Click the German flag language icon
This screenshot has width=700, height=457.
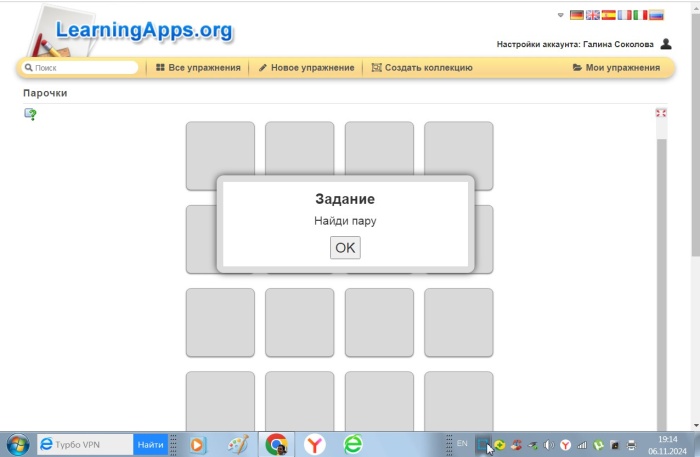[577, 15]
